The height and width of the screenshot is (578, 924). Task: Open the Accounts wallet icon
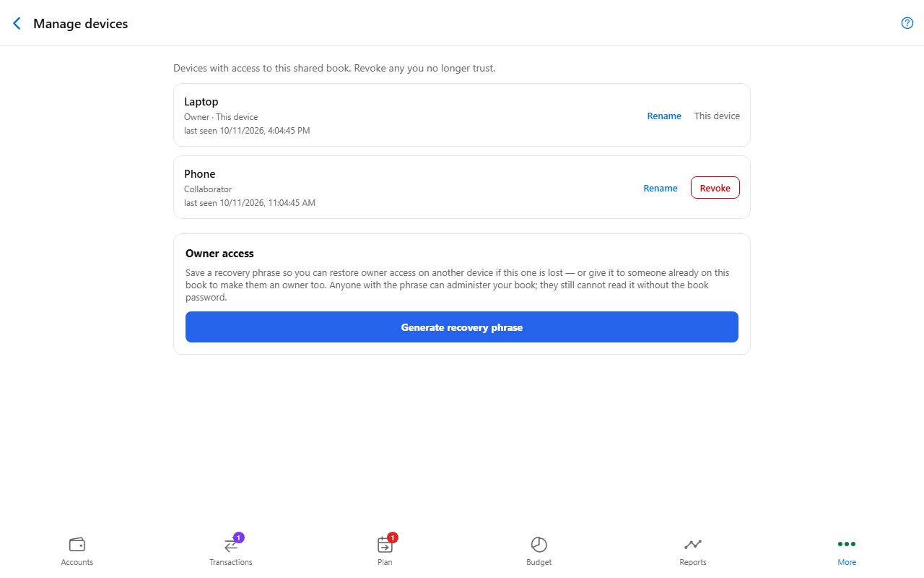point(77,544)
